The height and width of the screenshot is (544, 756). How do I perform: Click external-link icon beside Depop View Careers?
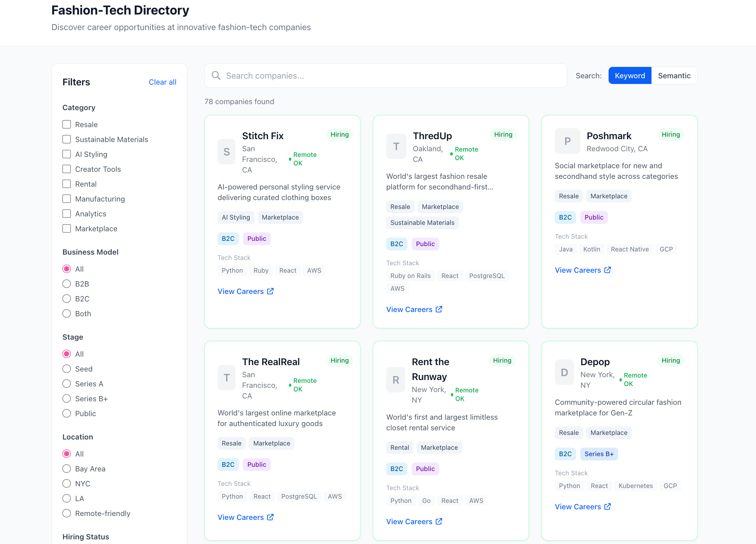(x=608, y=506)
